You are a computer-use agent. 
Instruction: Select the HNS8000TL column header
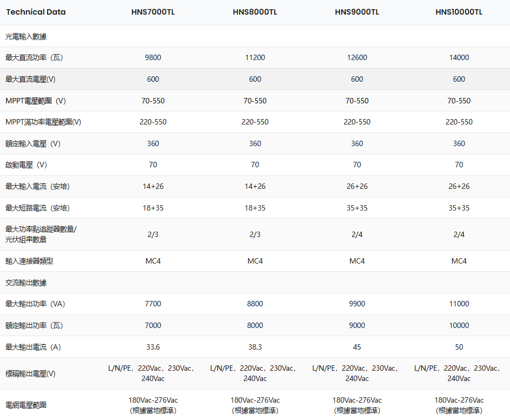[x=255, y=12]
